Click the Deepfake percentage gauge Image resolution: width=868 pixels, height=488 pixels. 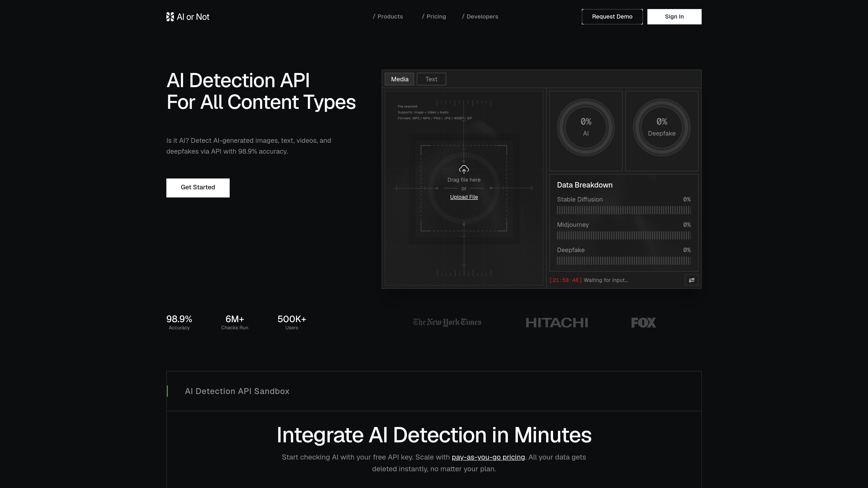661,127
